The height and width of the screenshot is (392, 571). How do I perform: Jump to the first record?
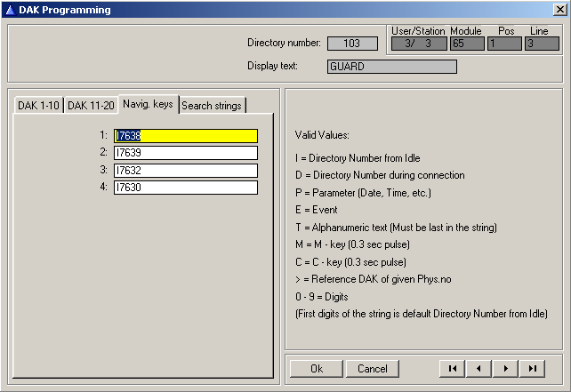pyautogui.click(x=453, y=369)
